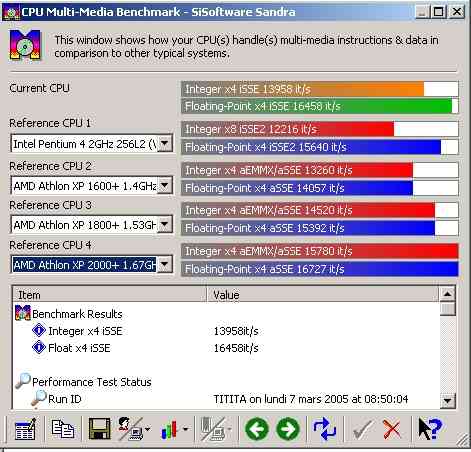Click the results list scroll down arrow

pos(447,400)
